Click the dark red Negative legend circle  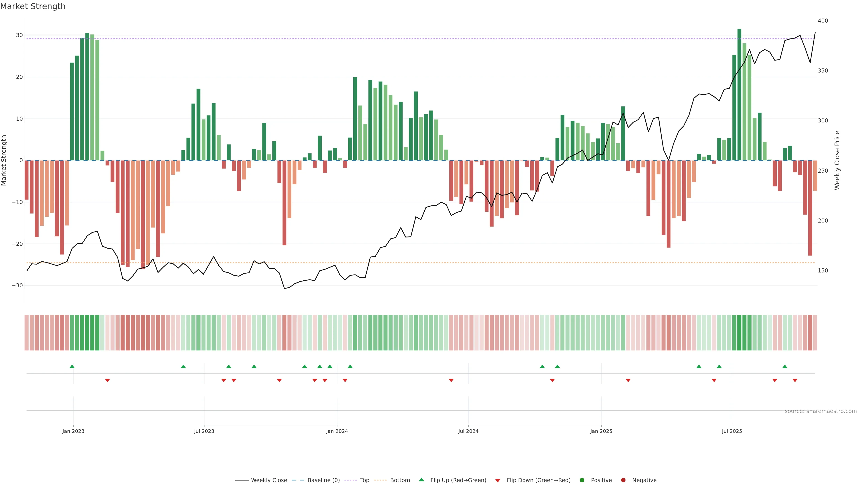tap(623, 480)
